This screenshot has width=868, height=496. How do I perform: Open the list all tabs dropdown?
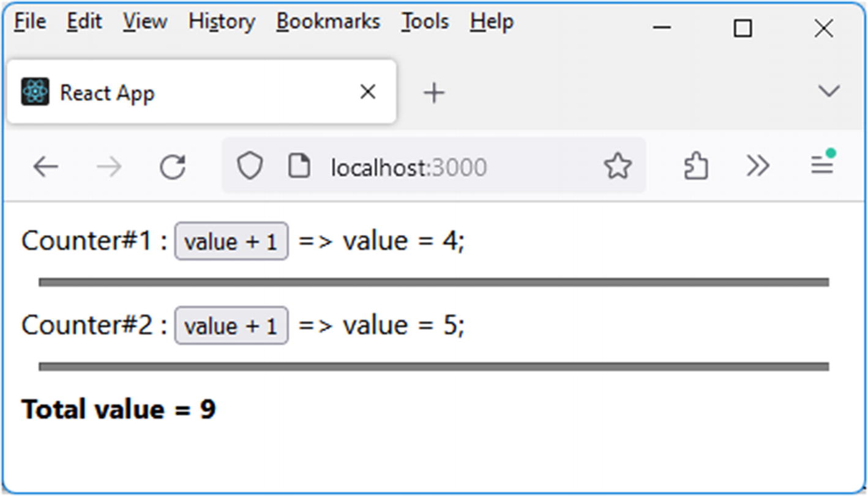[828, 92]
